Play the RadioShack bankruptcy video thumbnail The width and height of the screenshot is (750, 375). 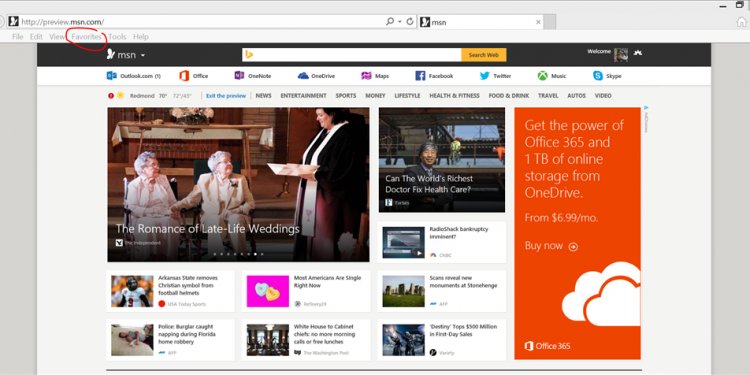pyautogui.click(x=403, y=243)
